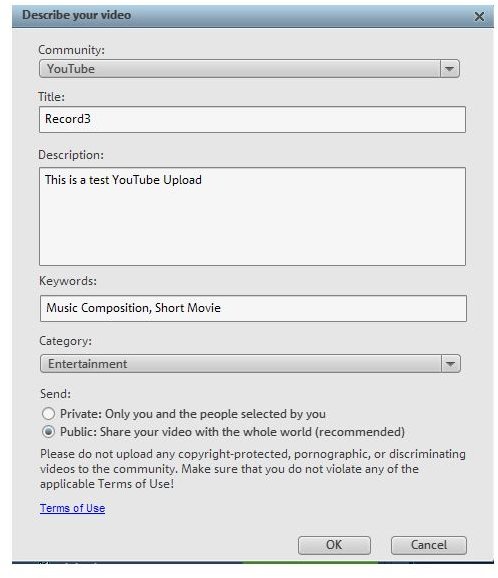Image resolution: width=498 pixels, height=578 pixels.
Task: Open the Community dropdown arrow
Action: (450, 69)
